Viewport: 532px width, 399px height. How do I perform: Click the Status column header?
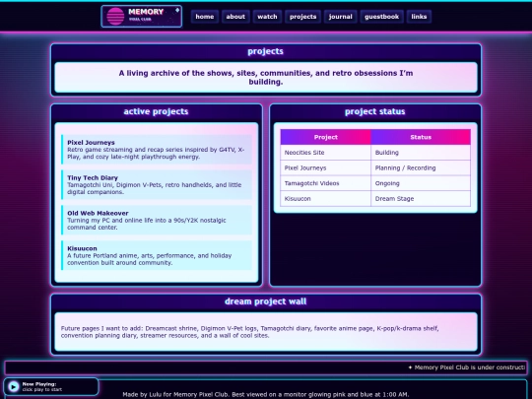coord(421,137)
